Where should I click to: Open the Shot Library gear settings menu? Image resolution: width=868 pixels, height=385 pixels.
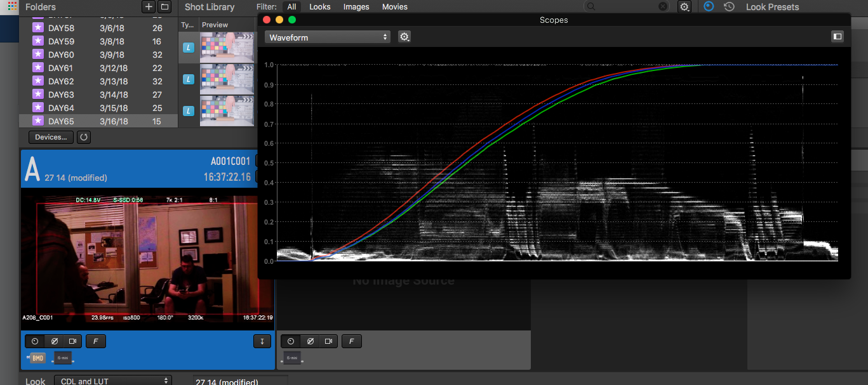(x=684, y=7)
